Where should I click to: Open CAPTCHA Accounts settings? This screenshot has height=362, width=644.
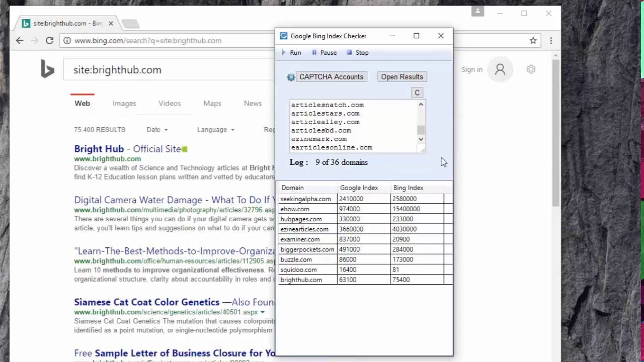[331, 77]
